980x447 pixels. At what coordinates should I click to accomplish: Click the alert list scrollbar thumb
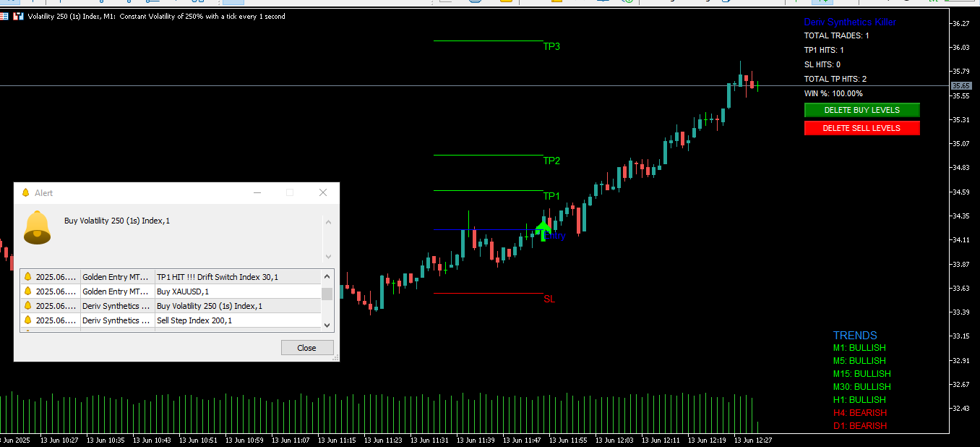tap(327, 293)
